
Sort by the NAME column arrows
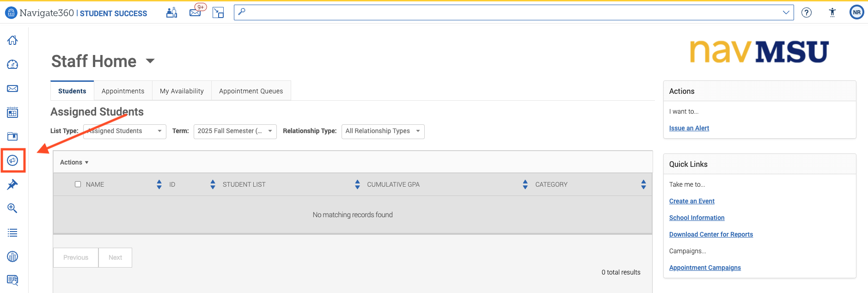pos(159,184)
